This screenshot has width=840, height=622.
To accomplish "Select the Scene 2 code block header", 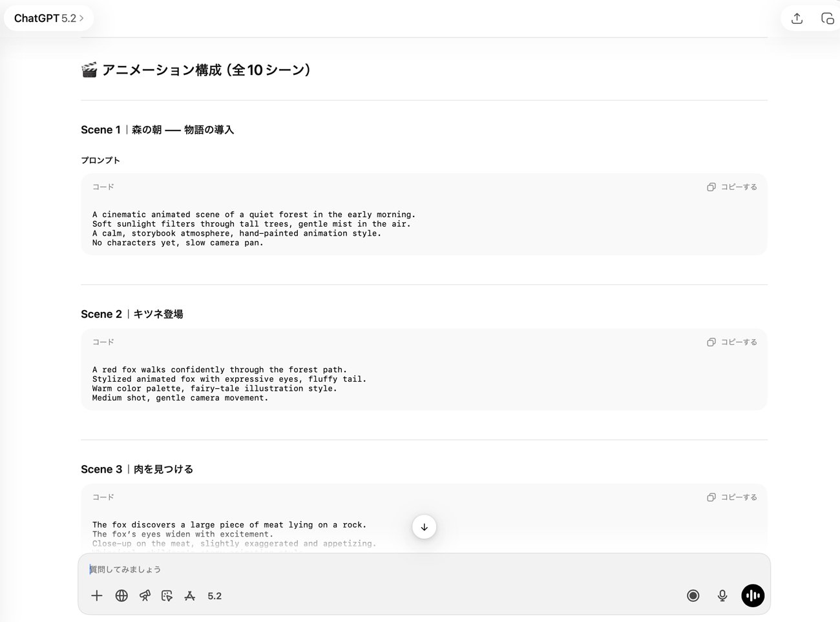I will tap(102, 342).
